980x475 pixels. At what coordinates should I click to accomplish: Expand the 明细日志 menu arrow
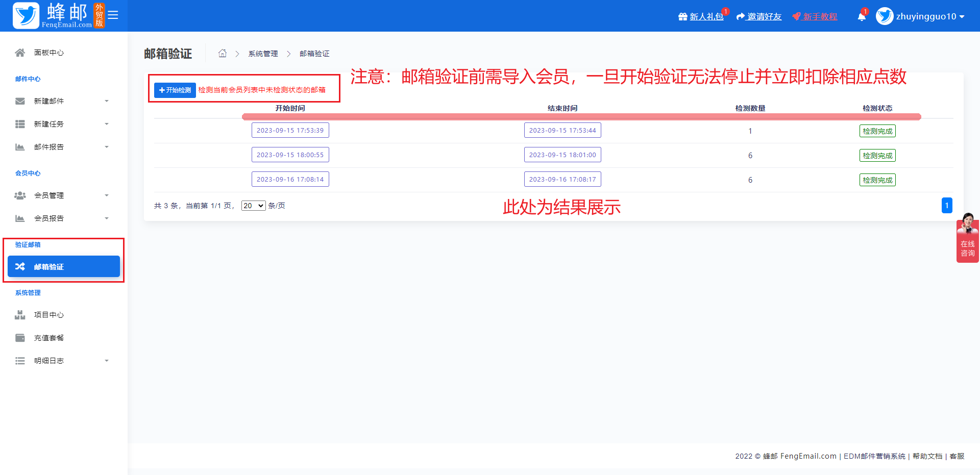[107, 361]
